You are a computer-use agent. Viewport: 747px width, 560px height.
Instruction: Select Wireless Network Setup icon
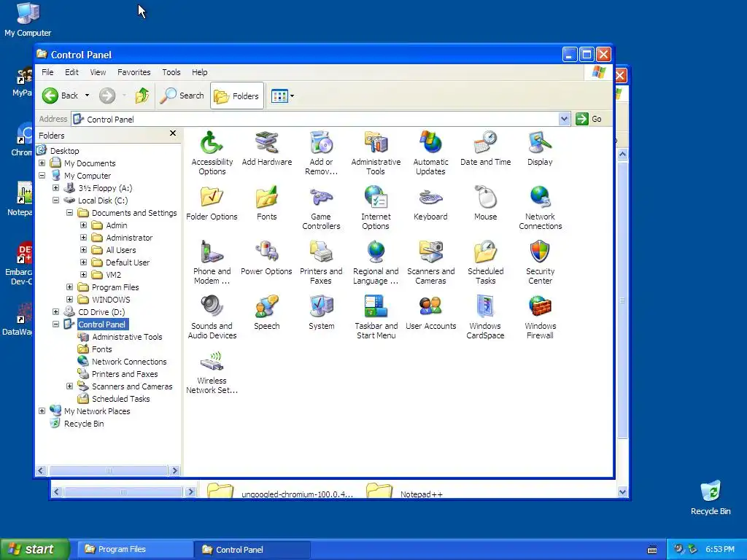pyautogui.click(x=212, y=372)
